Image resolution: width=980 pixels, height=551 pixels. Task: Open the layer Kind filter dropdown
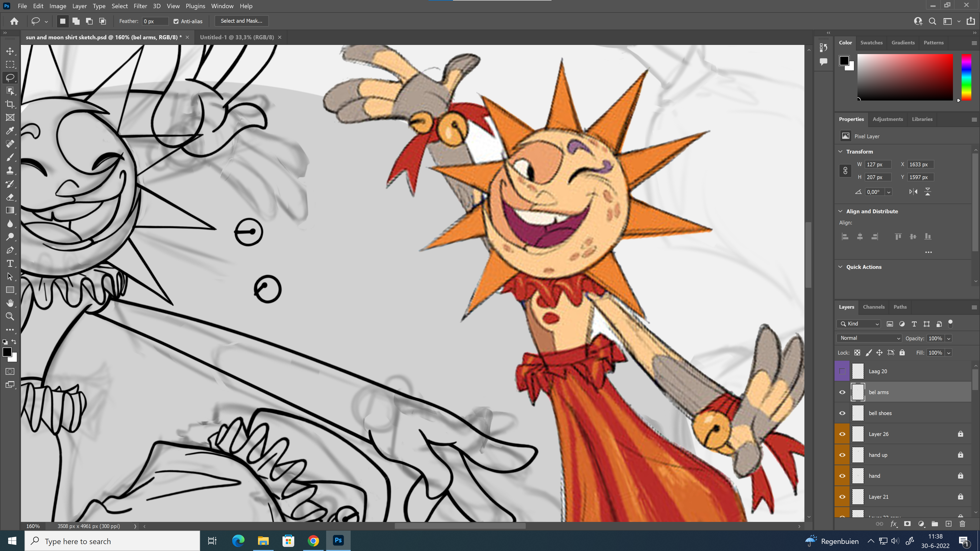[x=859, y=324]
